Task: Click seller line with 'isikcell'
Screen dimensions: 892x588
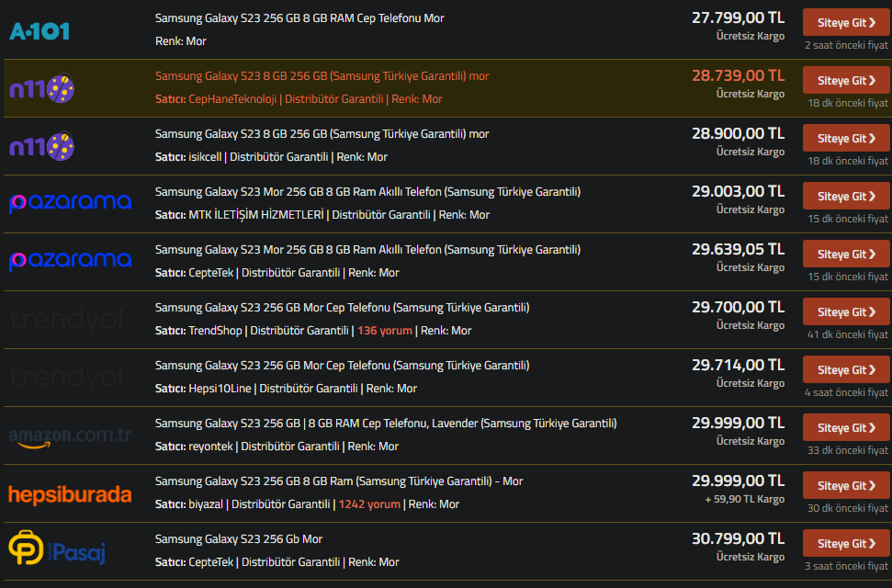Action: (x=271, y=157)
